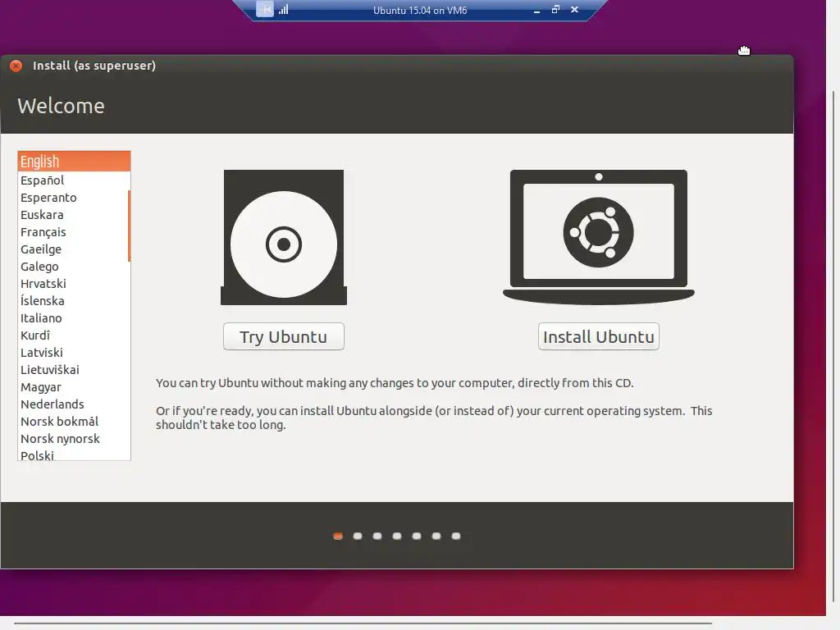Select Magyar language

pyautogui.click(x=74, y=387)
